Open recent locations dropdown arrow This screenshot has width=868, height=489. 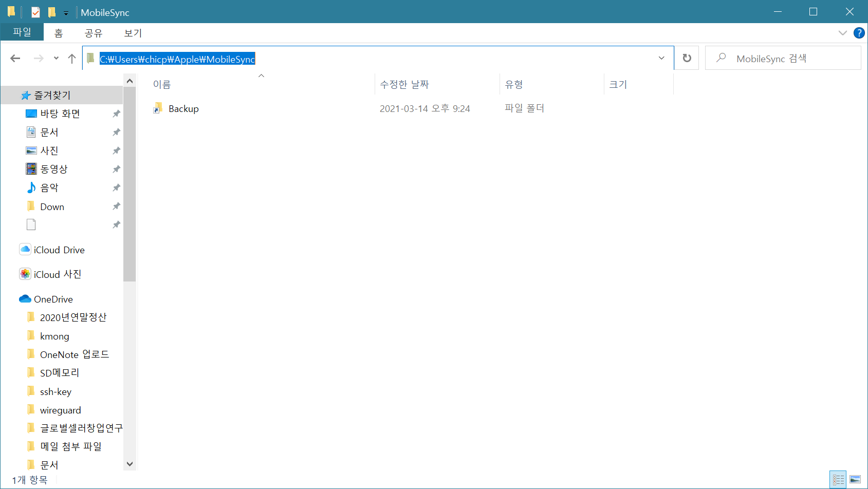(x=56, y=59)
